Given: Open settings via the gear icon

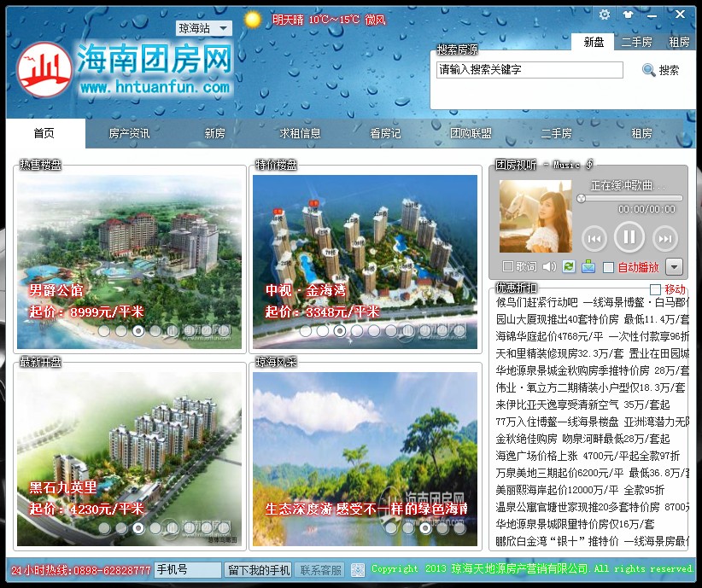Looking at the screenshot, I should (x=605, y=15).
